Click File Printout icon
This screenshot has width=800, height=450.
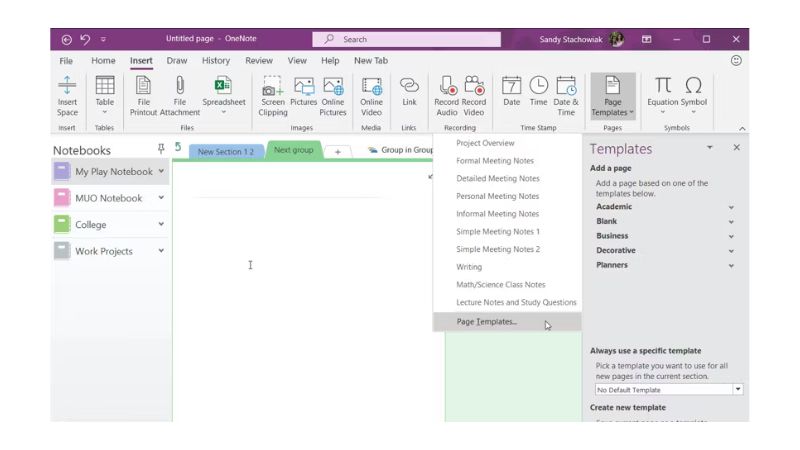pos(143,85)
